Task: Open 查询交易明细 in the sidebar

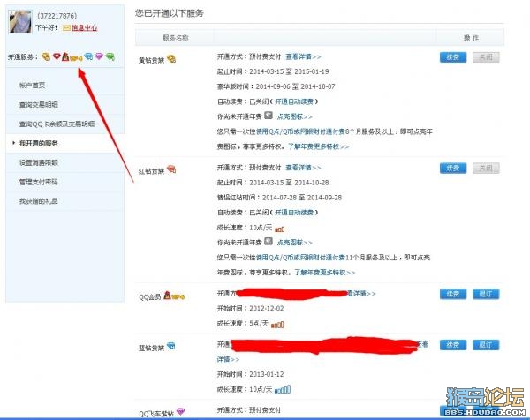Action: click(x=39, y=105)
